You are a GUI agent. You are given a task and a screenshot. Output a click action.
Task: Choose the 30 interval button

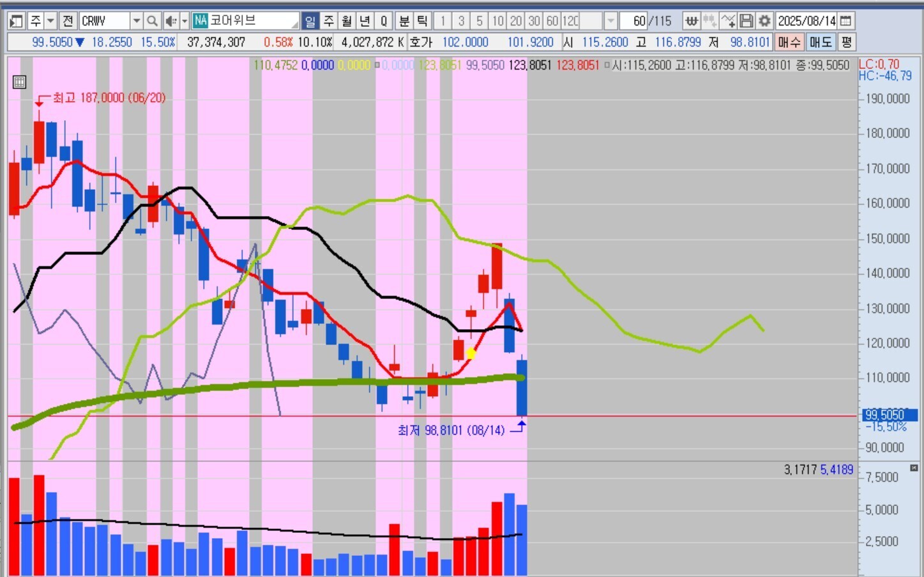click(534, 21)
